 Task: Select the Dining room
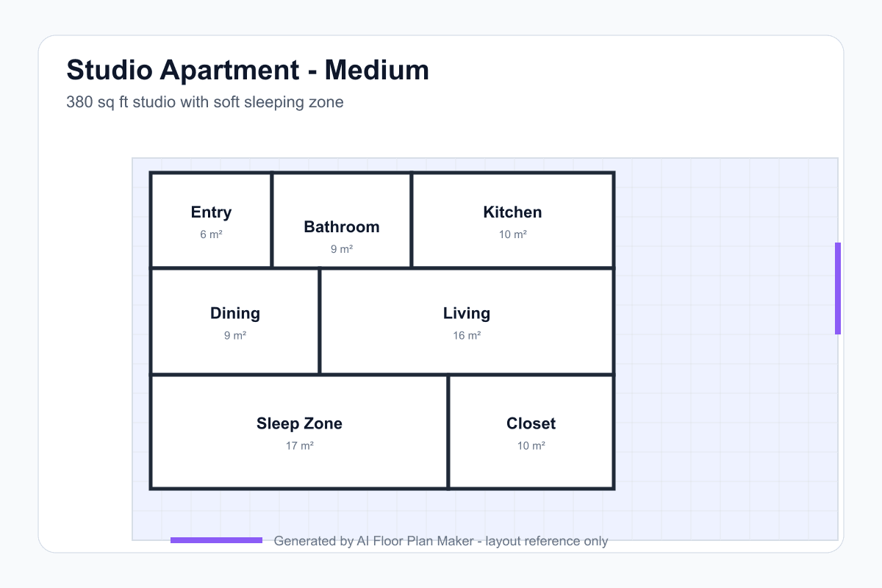pos(235,321)
